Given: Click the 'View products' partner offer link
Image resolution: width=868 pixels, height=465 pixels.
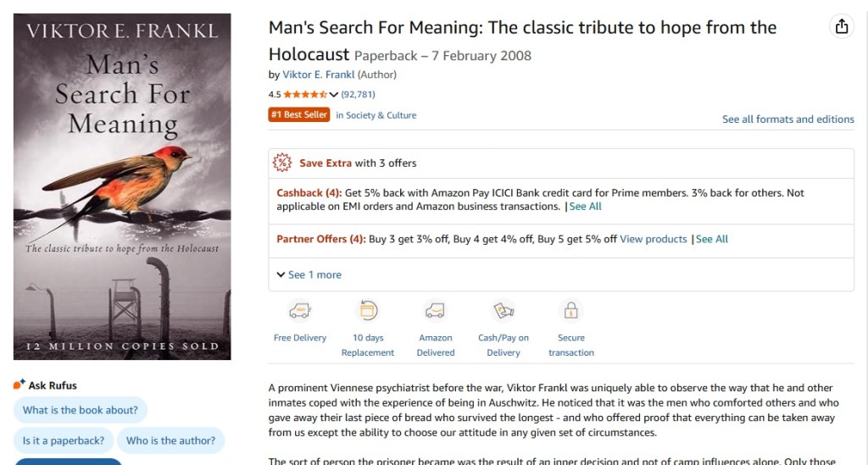Looking at the screenshot, I should point(653,239).
